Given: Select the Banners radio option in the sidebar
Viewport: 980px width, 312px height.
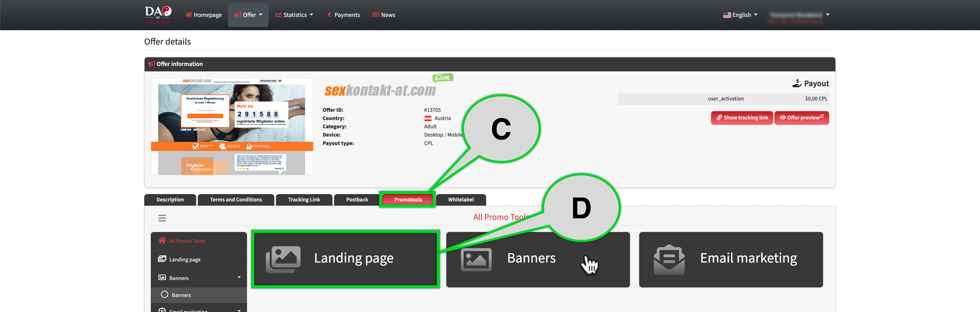Looking at the screenshot, I should pos(164,294).
